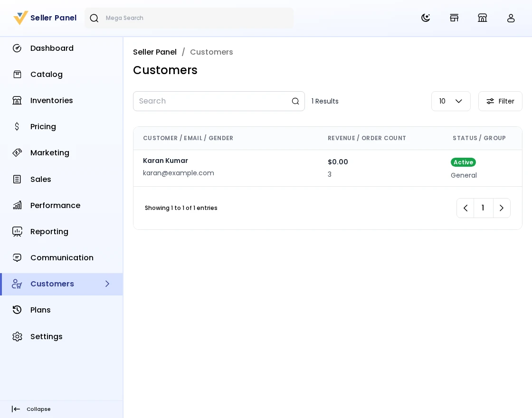The width and height of the screenshot is (532, 418).
Task: Click Status / Group column header
Action: [x=479, y=138]
